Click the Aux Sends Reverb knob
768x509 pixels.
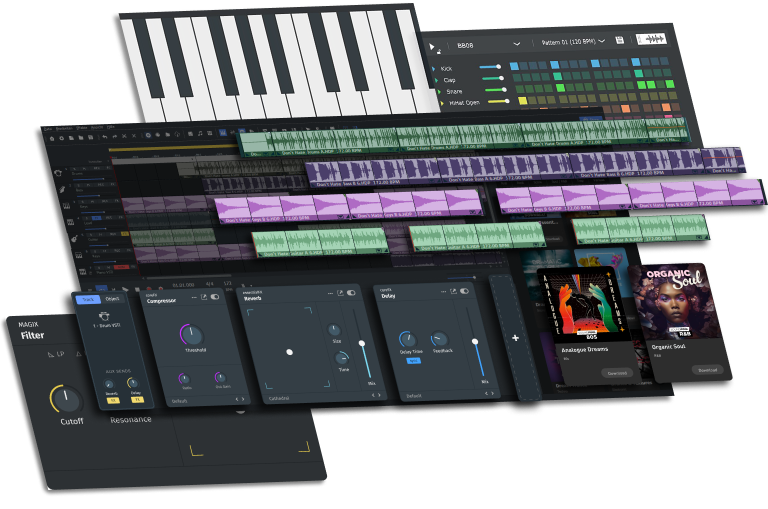(x=110, y=385)
